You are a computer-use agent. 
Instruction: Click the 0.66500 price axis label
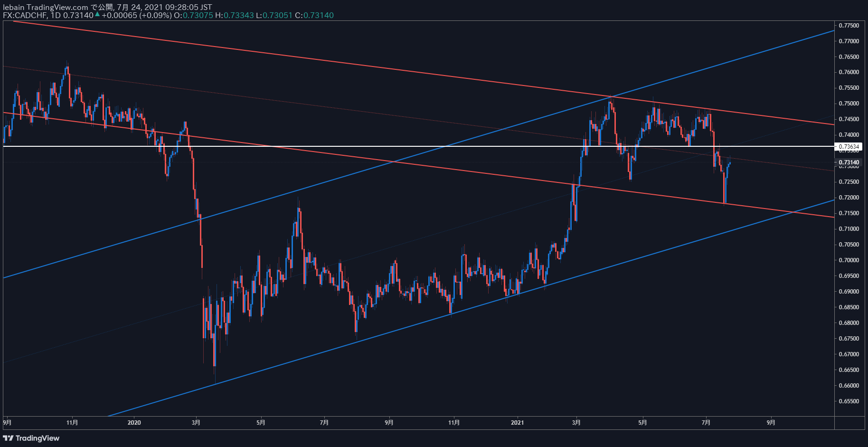(849, 370)
